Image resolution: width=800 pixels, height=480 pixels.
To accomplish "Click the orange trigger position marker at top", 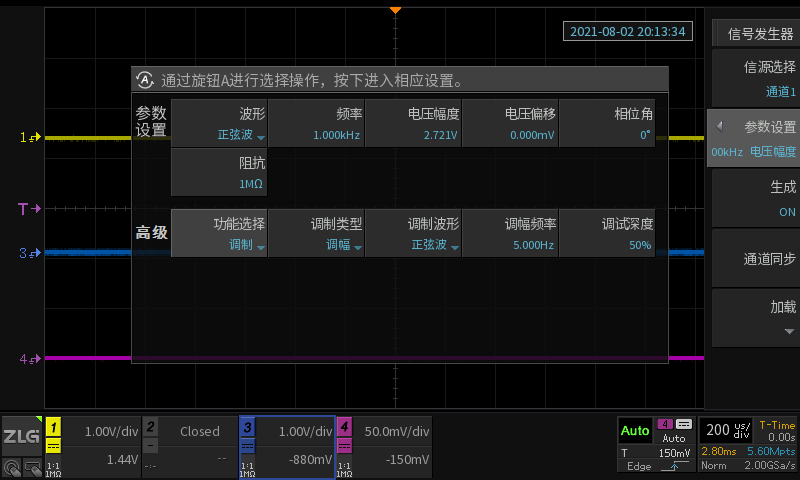I will click(395, 9).
